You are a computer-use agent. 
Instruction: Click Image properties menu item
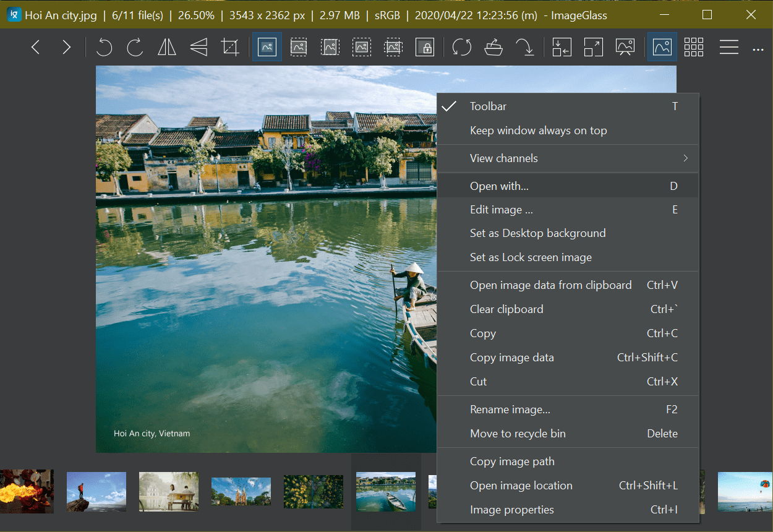click(x=511, y=510)
